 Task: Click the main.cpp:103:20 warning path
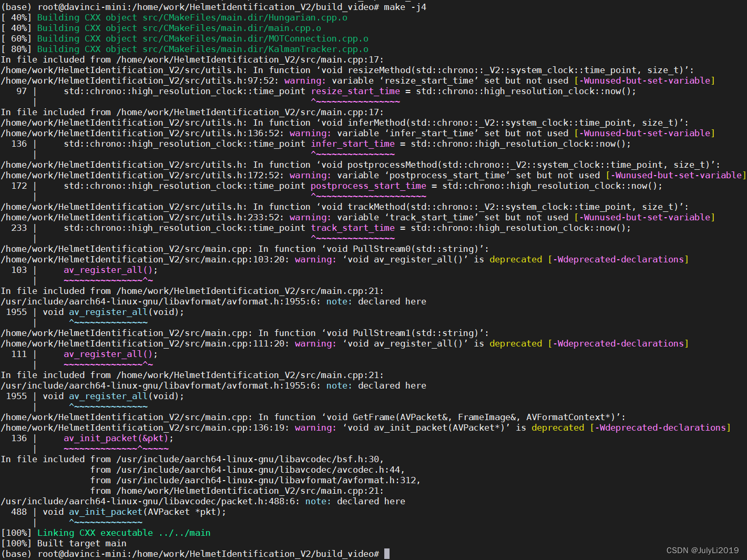click(145, 259)
